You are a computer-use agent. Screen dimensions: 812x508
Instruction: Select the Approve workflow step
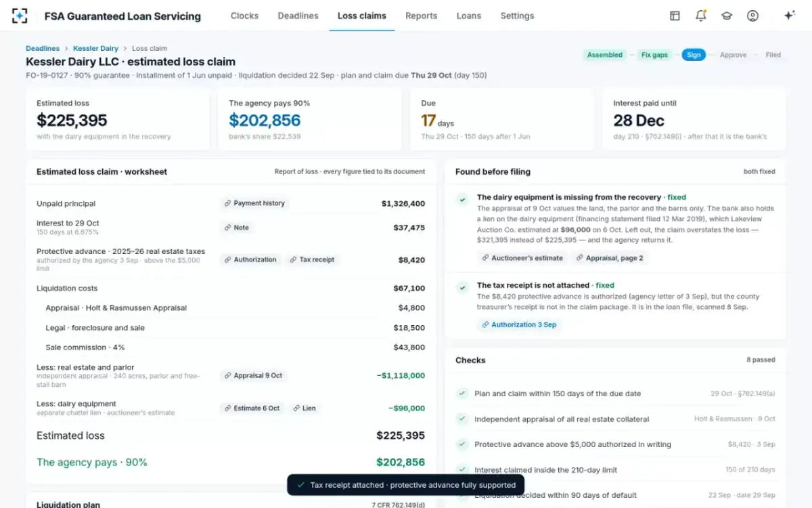tap(733, 55)
